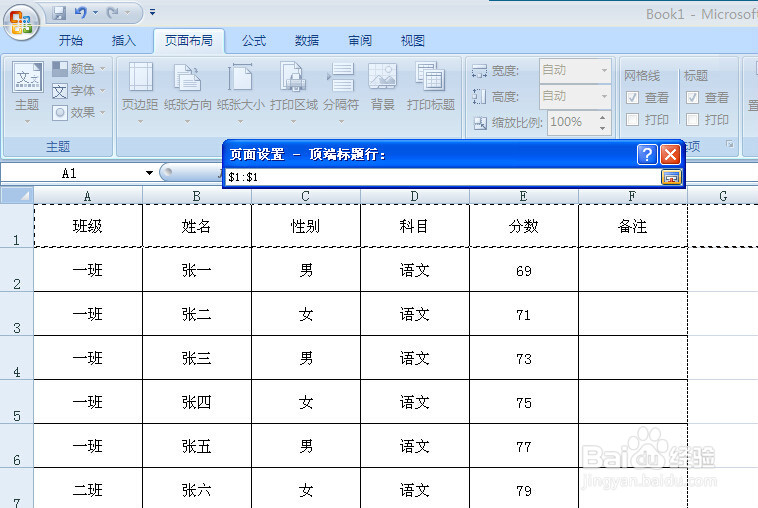Select the score cell 69

(x=524, y=270)
